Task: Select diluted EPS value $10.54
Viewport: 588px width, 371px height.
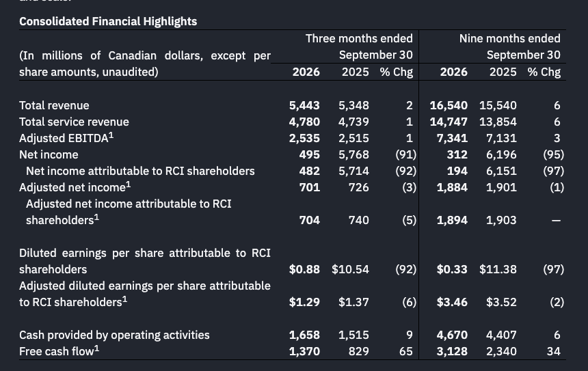Action: (350, 269)
